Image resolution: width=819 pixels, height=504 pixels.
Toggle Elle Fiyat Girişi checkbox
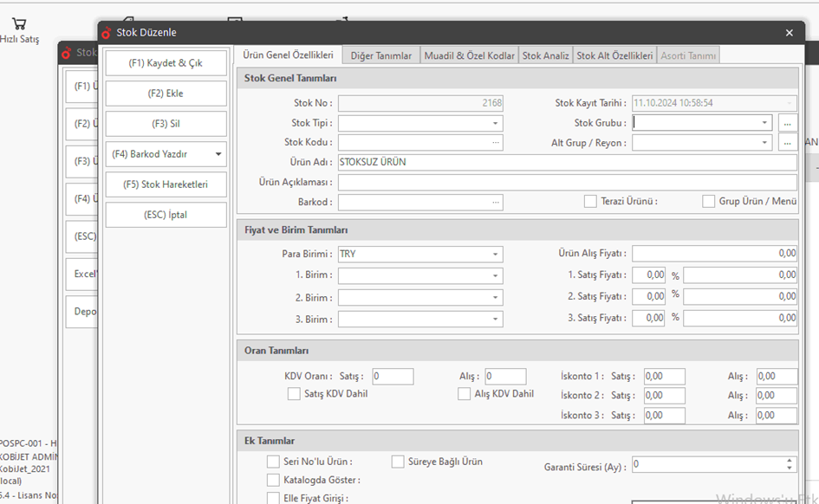coord(273,498)
